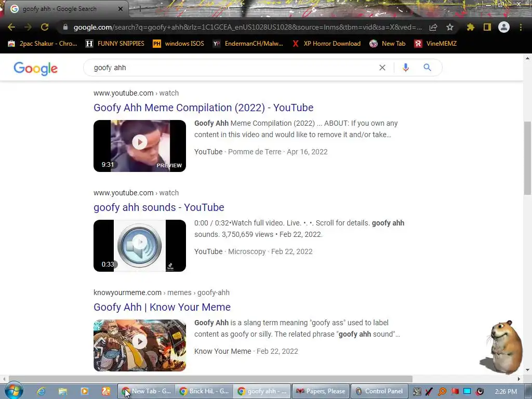Switch to Brick HiL Chrome window in taskbar

(205, 391)
